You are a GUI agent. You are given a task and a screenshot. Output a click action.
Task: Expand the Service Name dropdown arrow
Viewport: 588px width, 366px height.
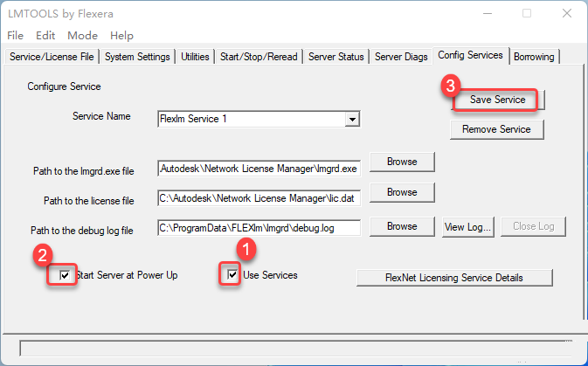coord(352,120)
